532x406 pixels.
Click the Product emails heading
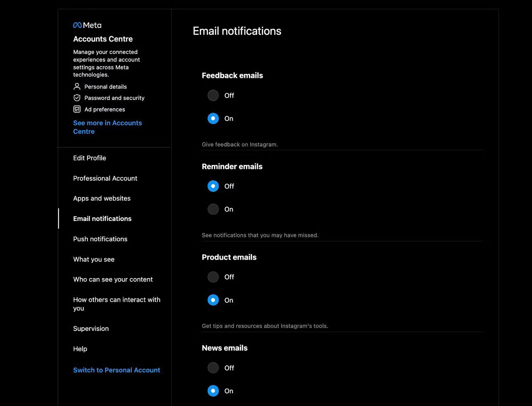[229, 257]
